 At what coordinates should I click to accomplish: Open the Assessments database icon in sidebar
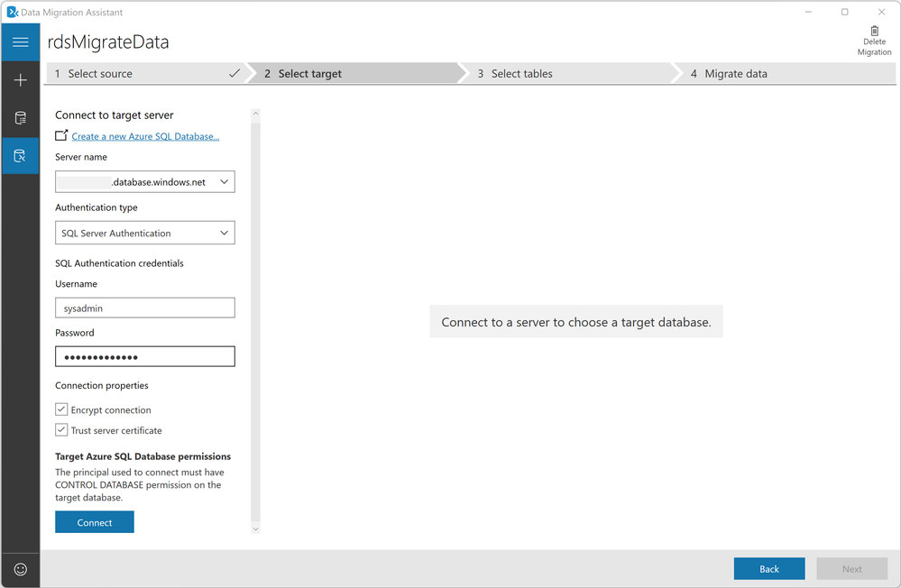point(20,118)
